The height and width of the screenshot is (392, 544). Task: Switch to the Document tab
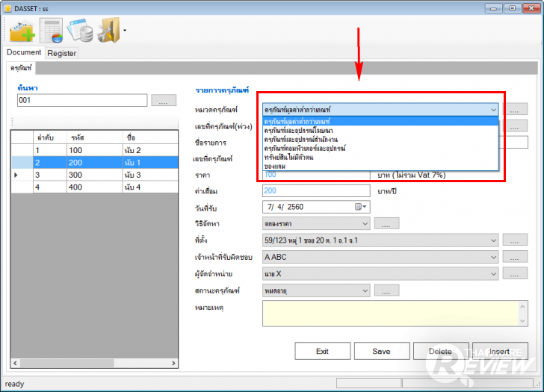coord(24,52)
